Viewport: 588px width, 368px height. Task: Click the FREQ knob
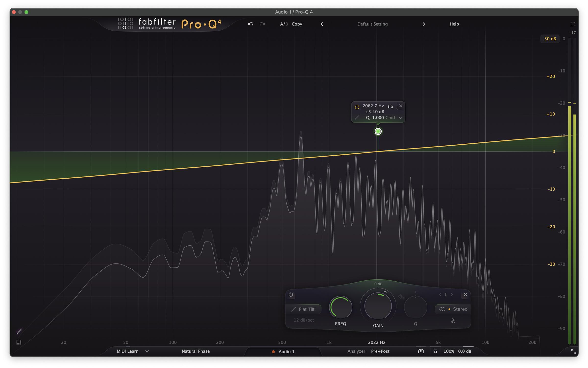pyautogui.click(x=341, y=308)
